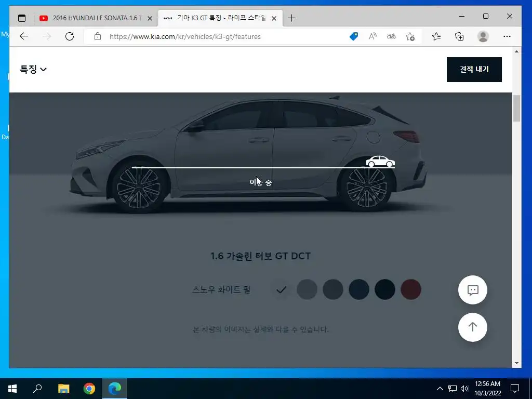Open the chat support bubble button
This screenshot has width=532, height=399.
[473, 290]
